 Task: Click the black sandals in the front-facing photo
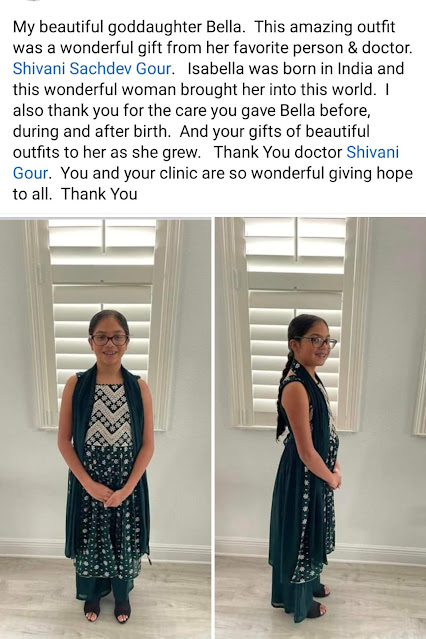(107, 611)
